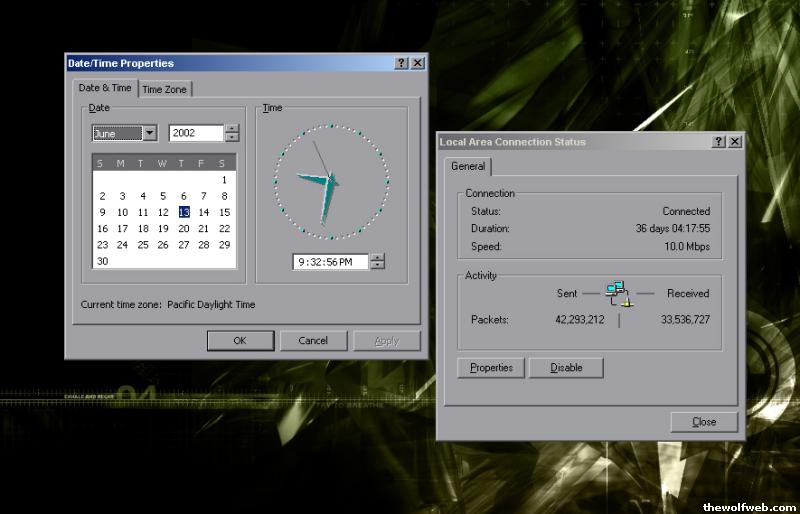This screenshot has width=800, height=514.
Task: Select the General tab in Connection Status
Action: 467,167
